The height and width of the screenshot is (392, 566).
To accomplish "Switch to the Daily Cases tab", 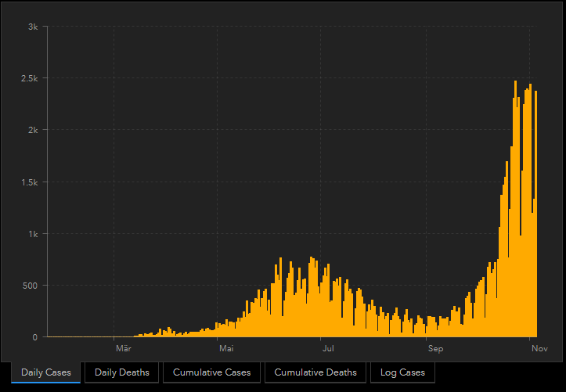I will coord(46,372).
